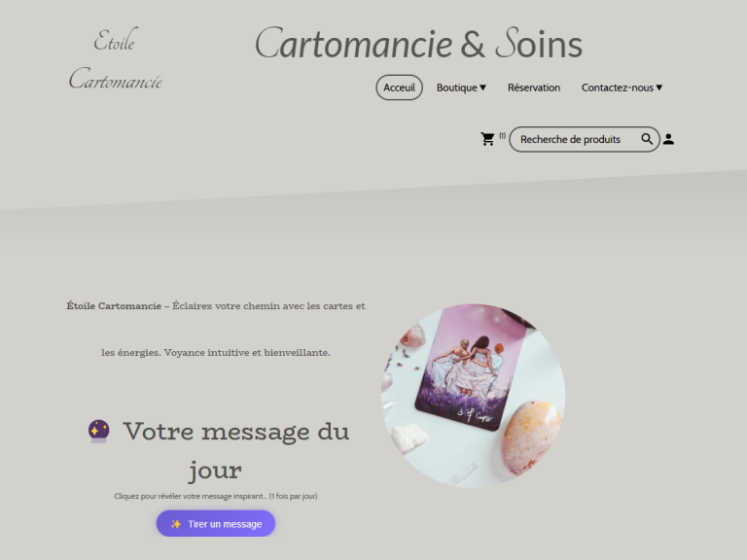747x560 pixels.
Task: Click the Tirer un message button
Action: click(x=216, y=524)
